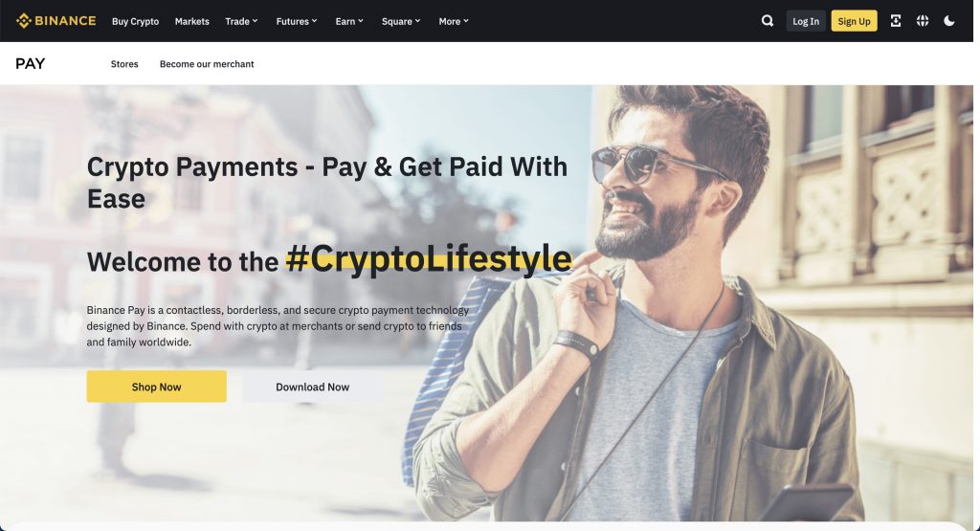Open the Markets page
This screenshot has width=980, height=531.
pyautogui.click(x=191, y=21)
